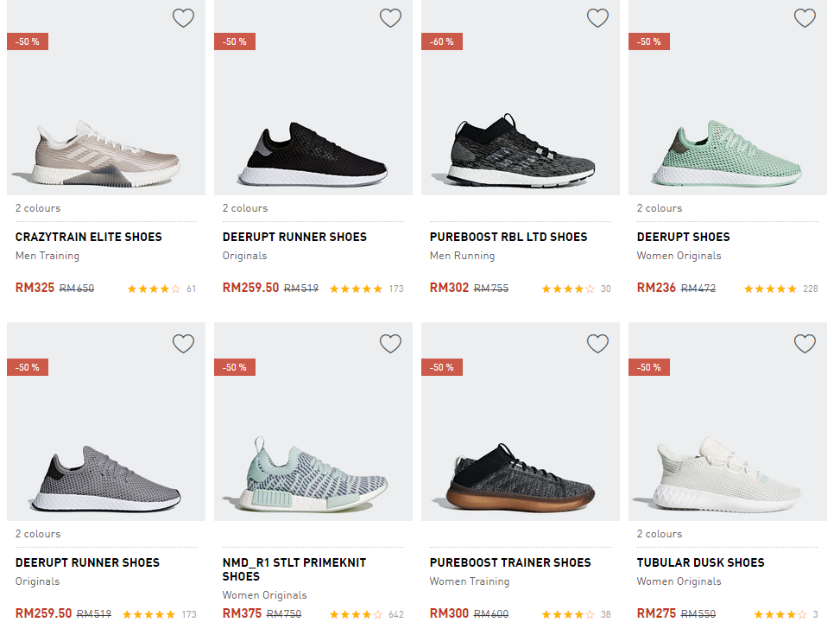840x635 pixels.
Task: Click '2 colours' under Tubular Dusk Shoes
Action: (x=660, y=534)
